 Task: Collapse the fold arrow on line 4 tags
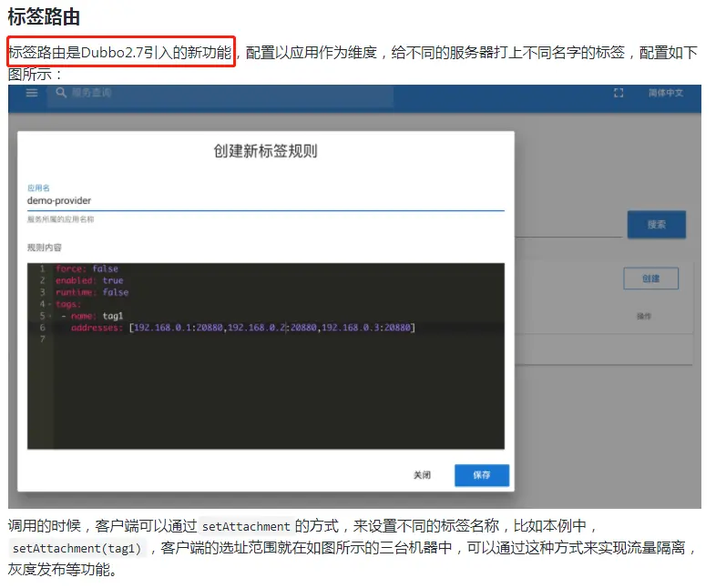point(50,304)
